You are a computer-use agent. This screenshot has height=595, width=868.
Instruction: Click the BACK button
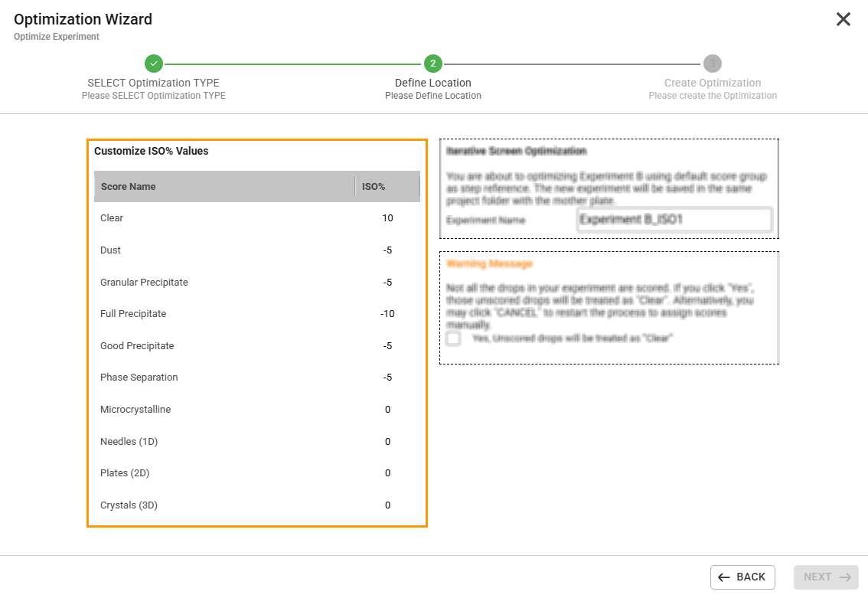[x=742, y=577]
